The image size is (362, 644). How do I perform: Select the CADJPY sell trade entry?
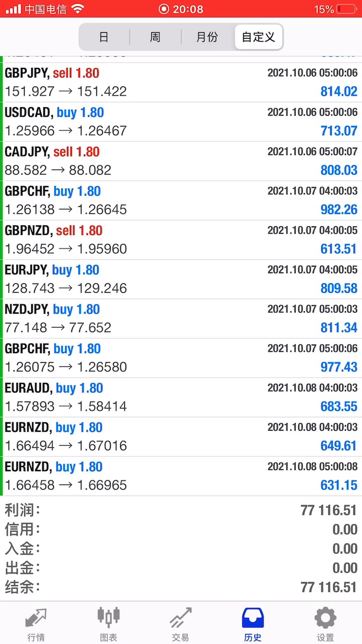click(x=181, y=161)
